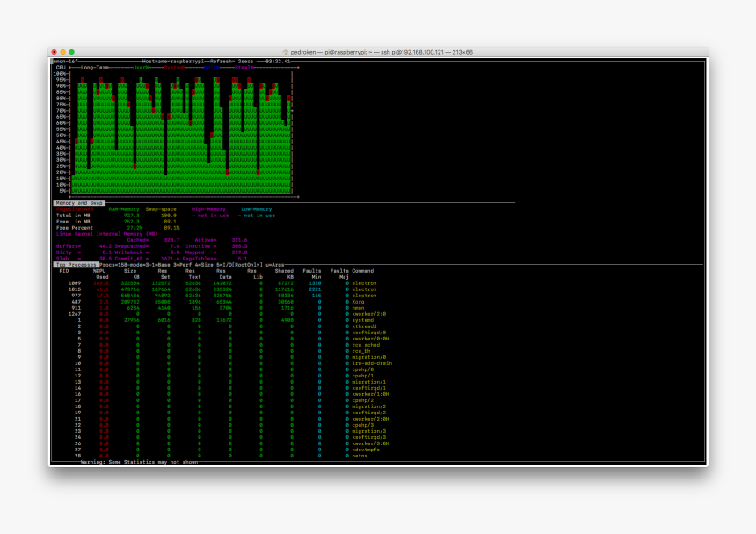The width and height of the screenshot is (756, 534).
Task: Click the 'Xorg' process command
Action: pyautogui.click(x=359, y=302)
